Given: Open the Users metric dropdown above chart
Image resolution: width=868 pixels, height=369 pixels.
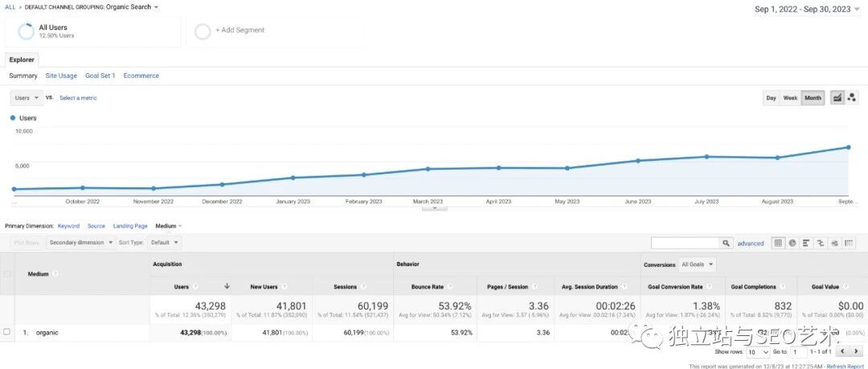Looking at the screenshot, I should pos(27,98).
